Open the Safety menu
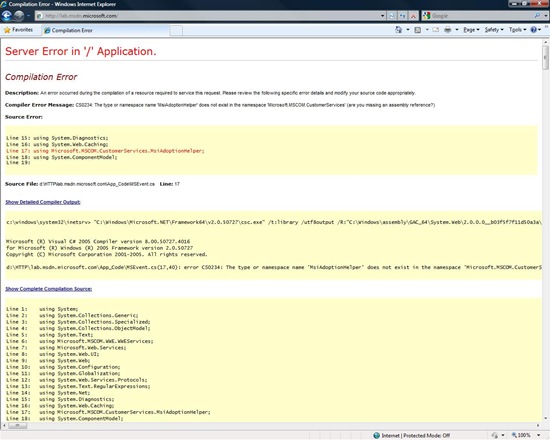The width and height of the screenshot is (550, 440). point(494,30)
